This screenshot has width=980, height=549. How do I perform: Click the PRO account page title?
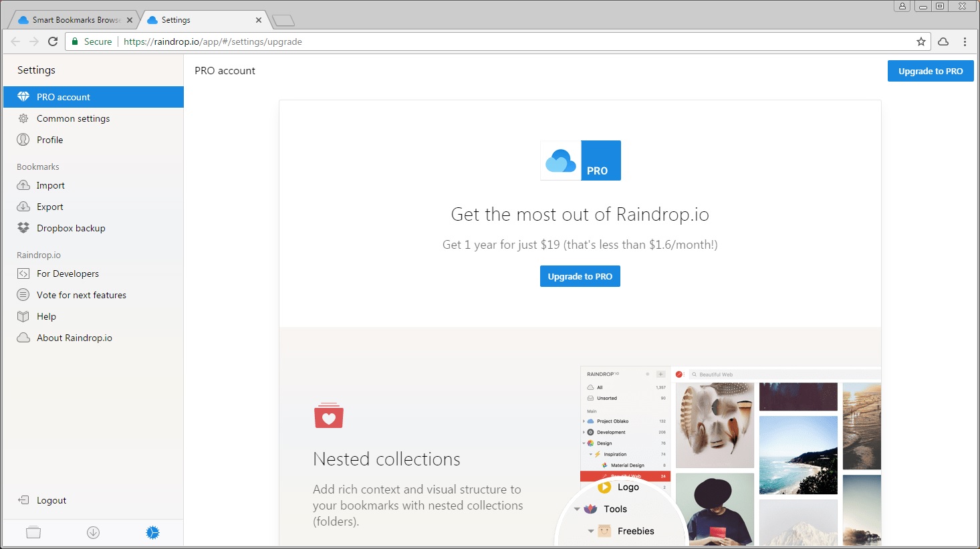(225, 71)
